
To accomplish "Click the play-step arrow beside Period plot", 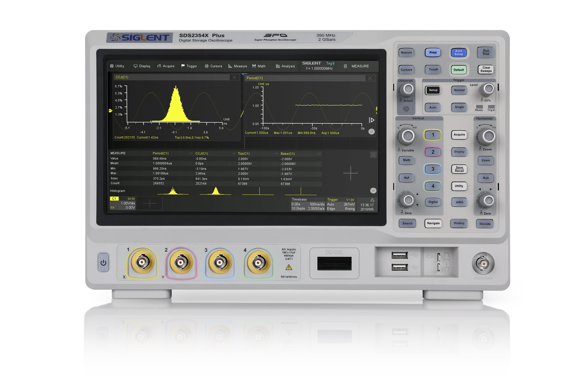I will click(371, 120).
